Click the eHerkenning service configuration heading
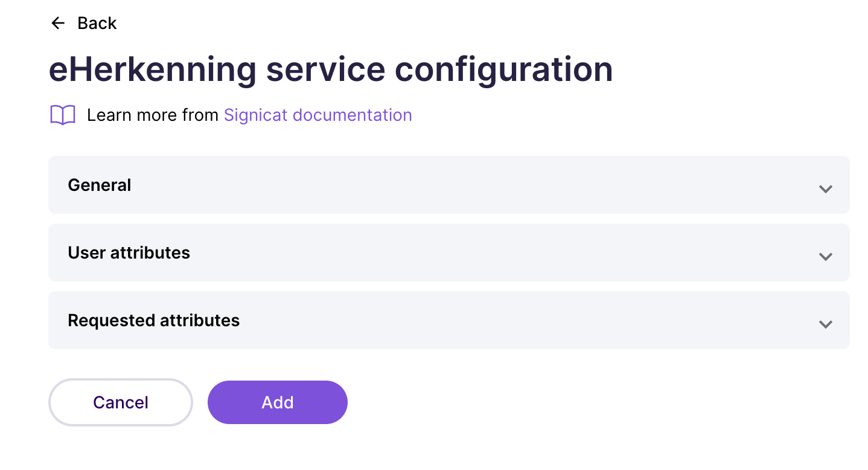 tap(331, 68)
